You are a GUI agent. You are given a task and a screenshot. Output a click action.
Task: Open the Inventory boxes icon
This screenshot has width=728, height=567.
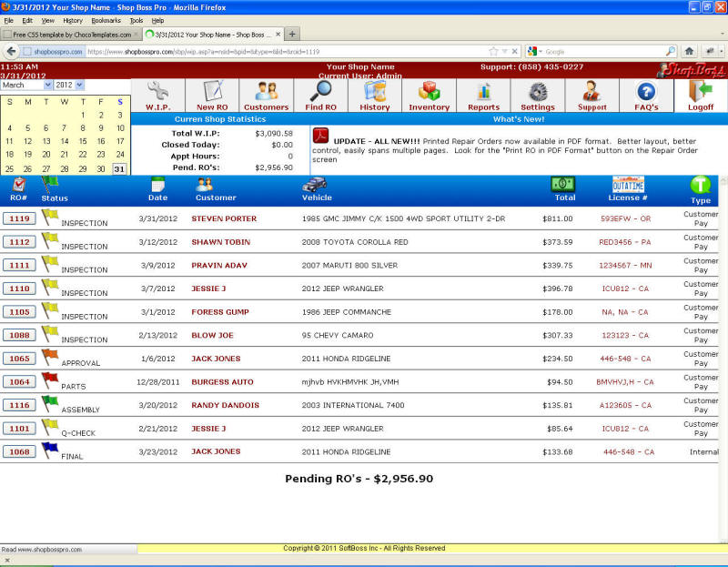(x=429, y=91)
